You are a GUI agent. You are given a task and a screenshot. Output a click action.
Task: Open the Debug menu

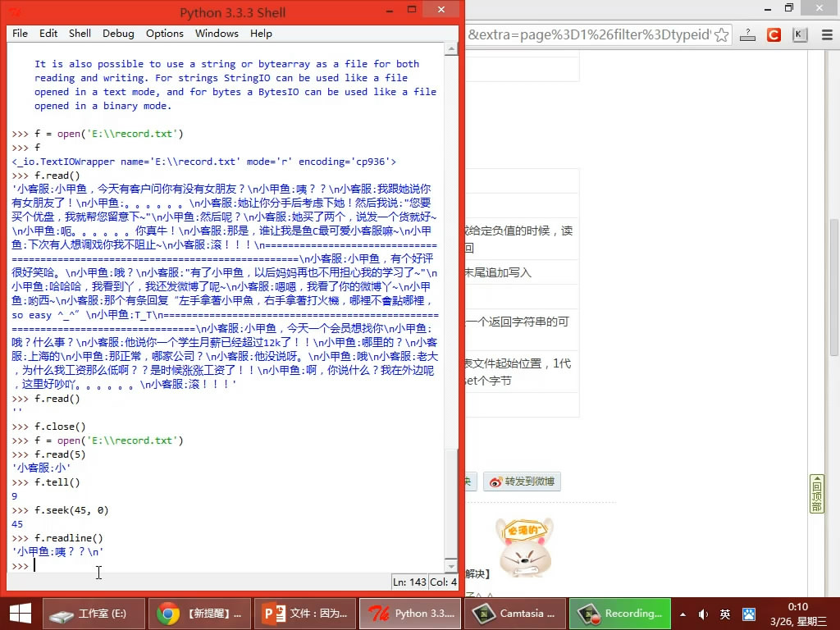coord(118,34)
